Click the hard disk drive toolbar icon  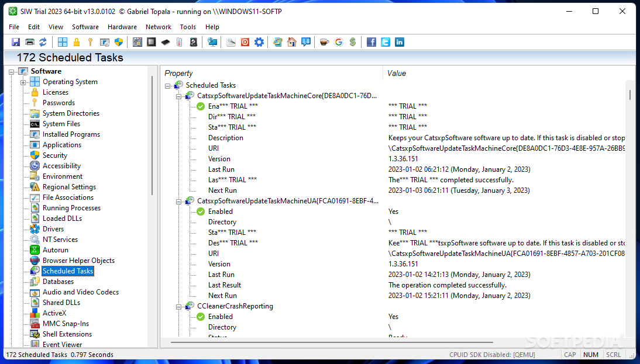(194, 42)
